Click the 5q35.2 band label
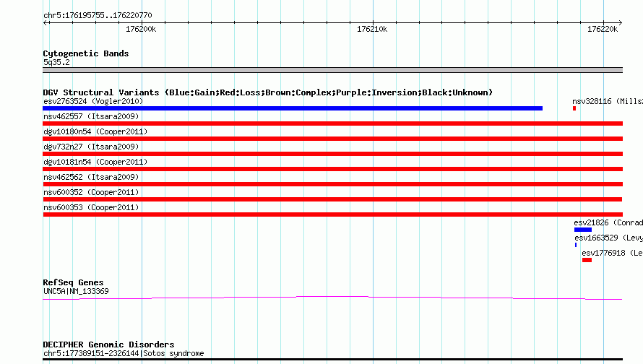 click(x=56, y=62)
